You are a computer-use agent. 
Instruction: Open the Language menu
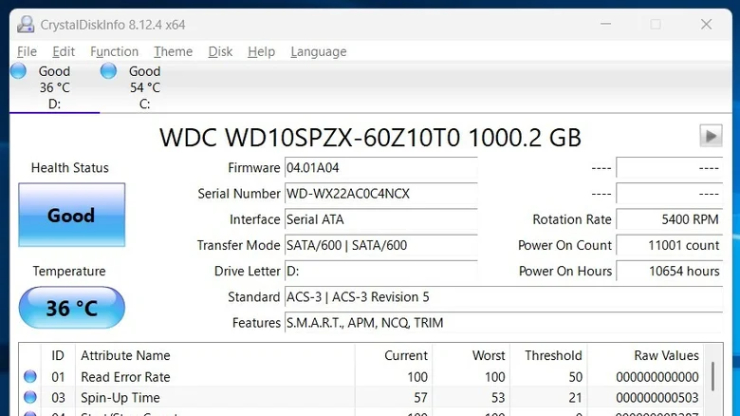tap(318, 52)
